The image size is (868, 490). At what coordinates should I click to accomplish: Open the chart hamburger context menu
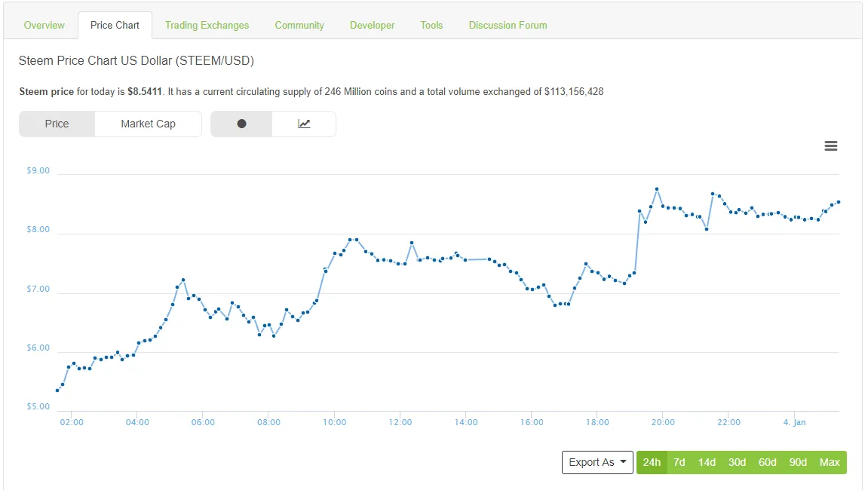(x=830, y=146)
